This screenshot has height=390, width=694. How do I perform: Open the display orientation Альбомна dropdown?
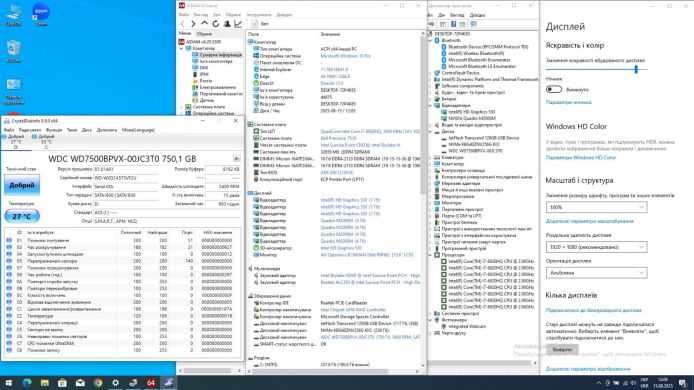tap(596, 273)
